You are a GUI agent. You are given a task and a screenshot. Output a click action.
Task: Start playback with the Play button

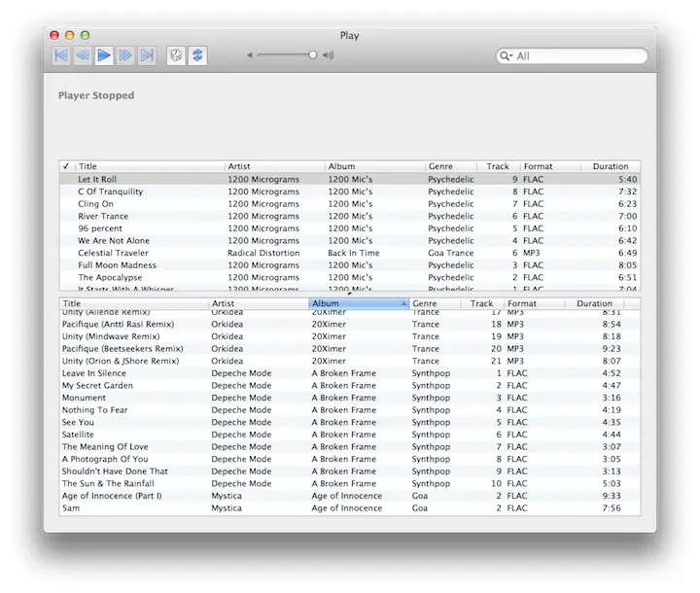(x=104, y=55)
